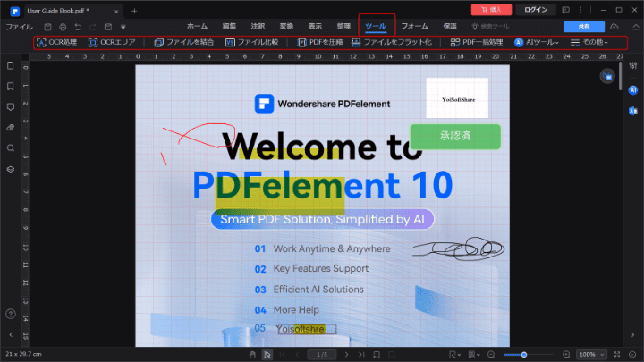Switch to the 変換 tab
This screenshot has height=362, width=644.
286,26
